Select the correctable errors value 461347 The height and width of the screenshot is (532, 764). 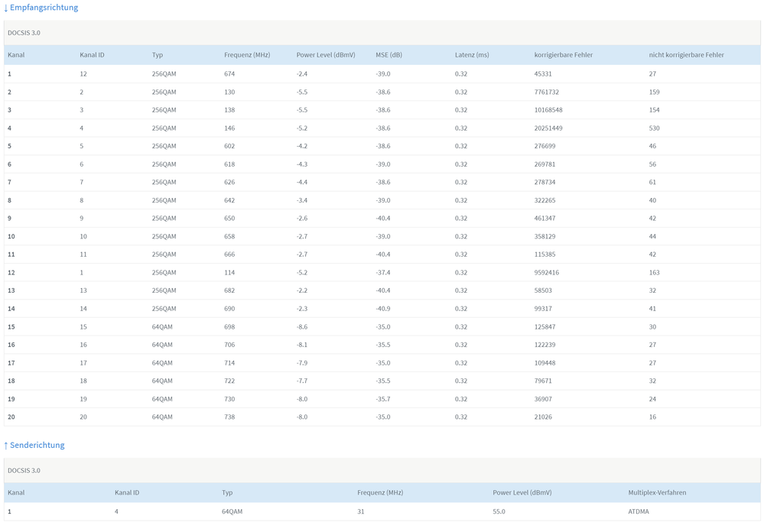tap(545, 219)
